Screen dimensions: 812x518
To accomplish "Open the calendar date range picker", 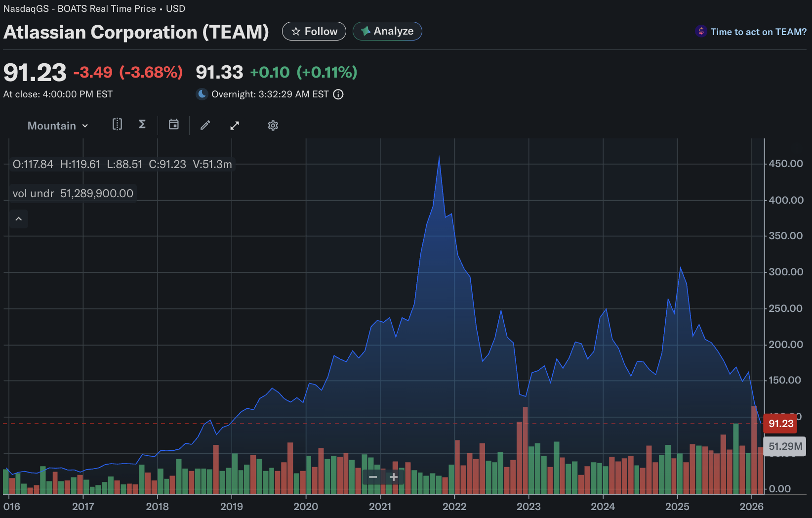I will click(173, 125).
